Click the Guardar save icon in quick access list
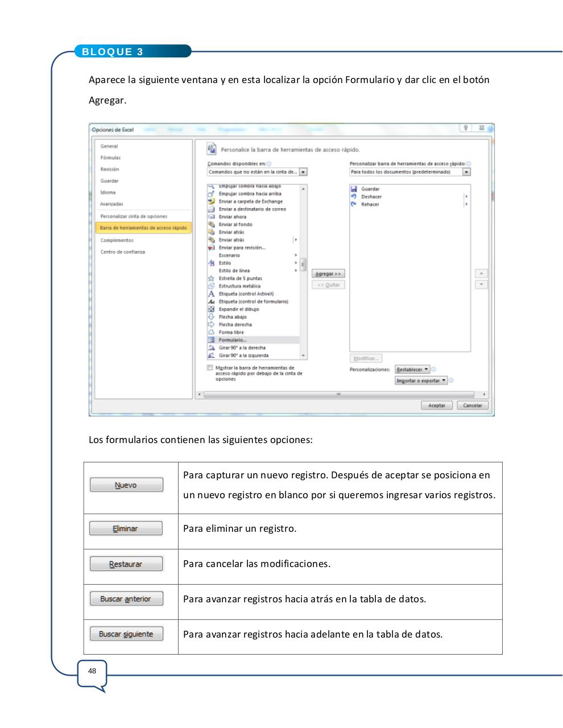The width and height of the screenshot is (563, 728). coord(354,188)
